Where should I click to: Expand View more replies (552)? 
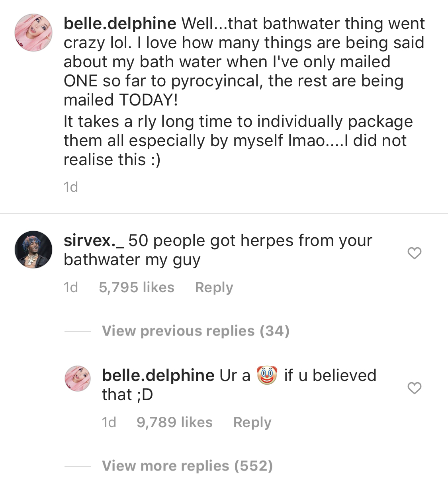pyautogui.click(x=187, y=466)
